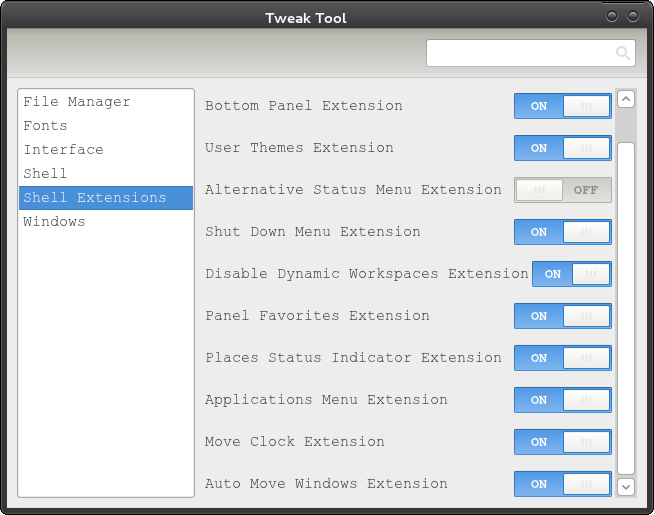Viewport: 654px width, 515px height.
Task: Open the Shell category
Action: click(x=45, y=174)
